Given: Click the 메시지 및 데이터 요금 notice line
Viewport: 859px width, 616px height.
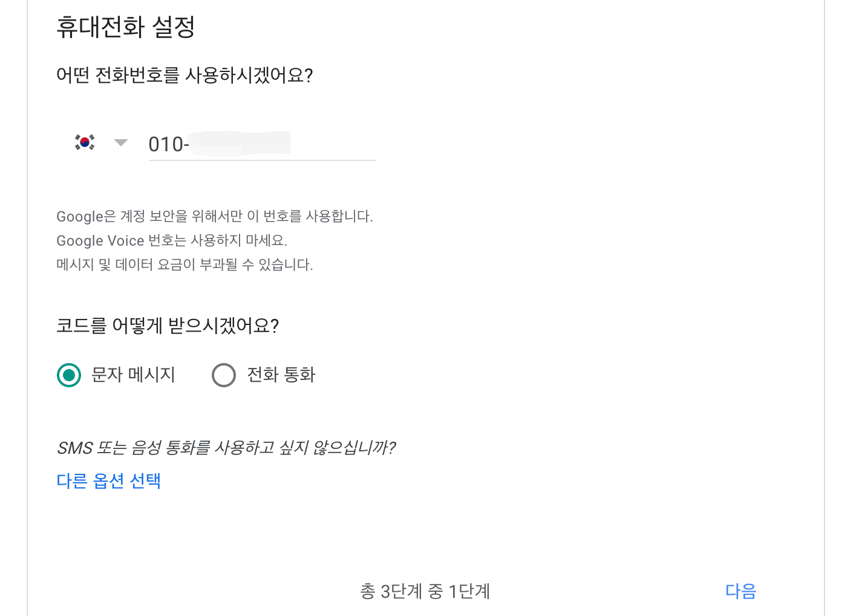Looking at the screenshot, I should pyautogui.click(x=185, y=264).
